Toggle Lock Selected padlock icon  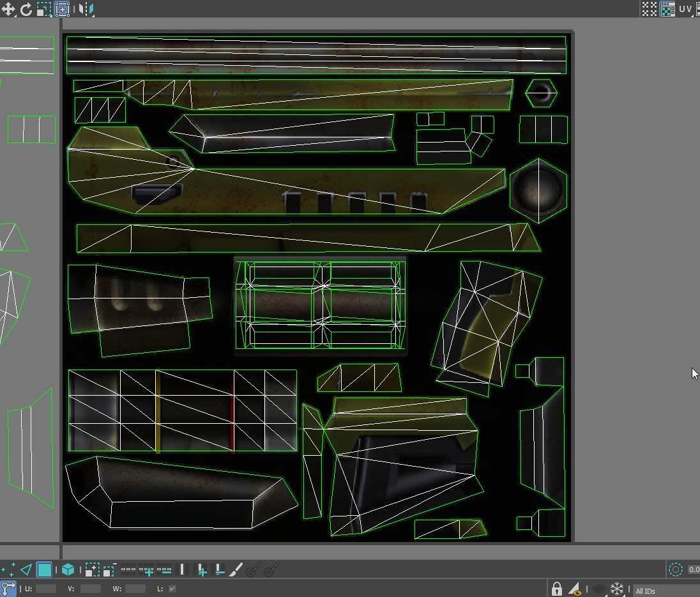coord(556,589)
